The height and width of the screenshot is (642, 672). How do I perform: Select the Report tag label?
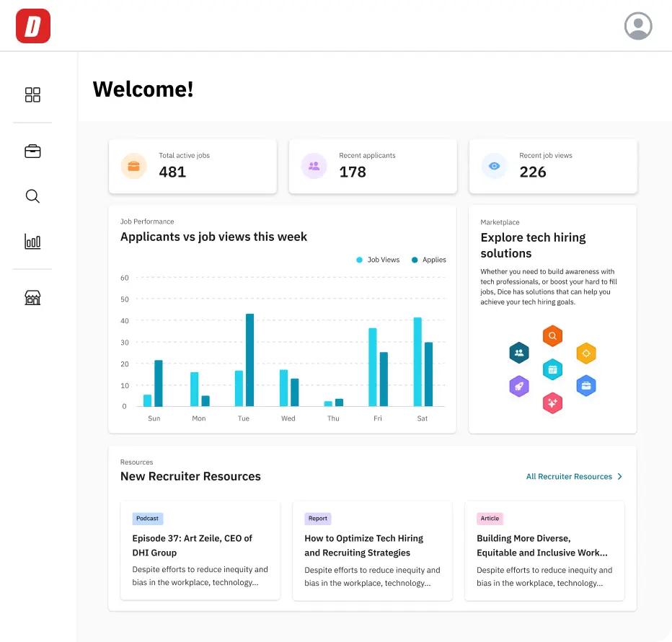click(318, 518)
